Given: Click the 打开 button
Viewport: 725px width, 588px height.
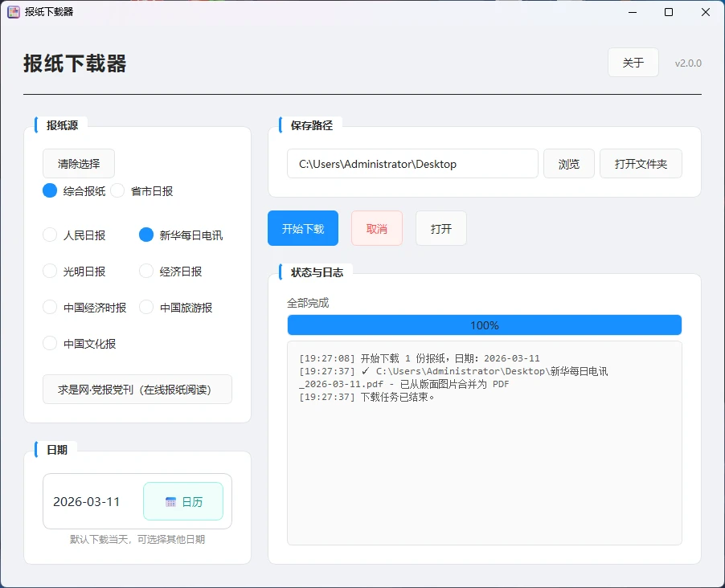Looking at the screenshot, I should 441,228.
